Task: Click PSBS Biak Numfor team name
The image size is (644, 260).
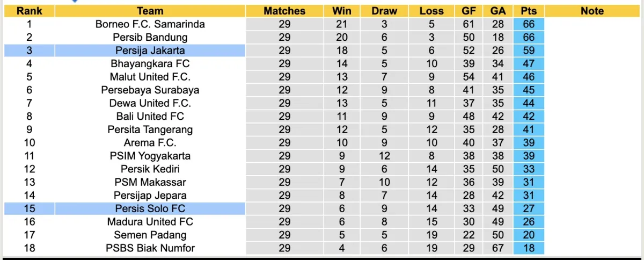Action: (150, 248)
